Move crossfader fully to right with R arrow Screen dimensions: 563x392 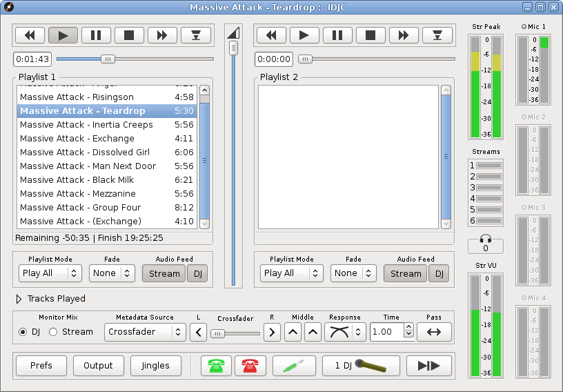point(272,332)
